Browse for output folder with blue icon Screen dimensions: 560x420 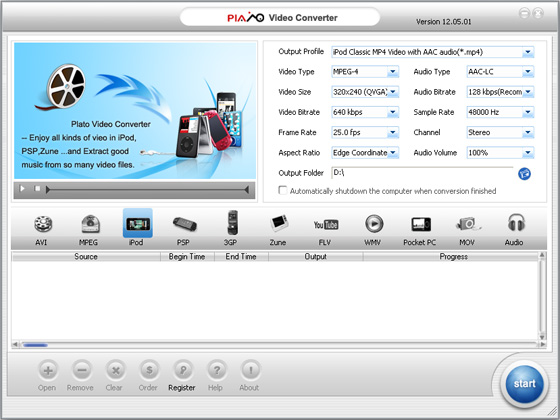pos(524,174)
